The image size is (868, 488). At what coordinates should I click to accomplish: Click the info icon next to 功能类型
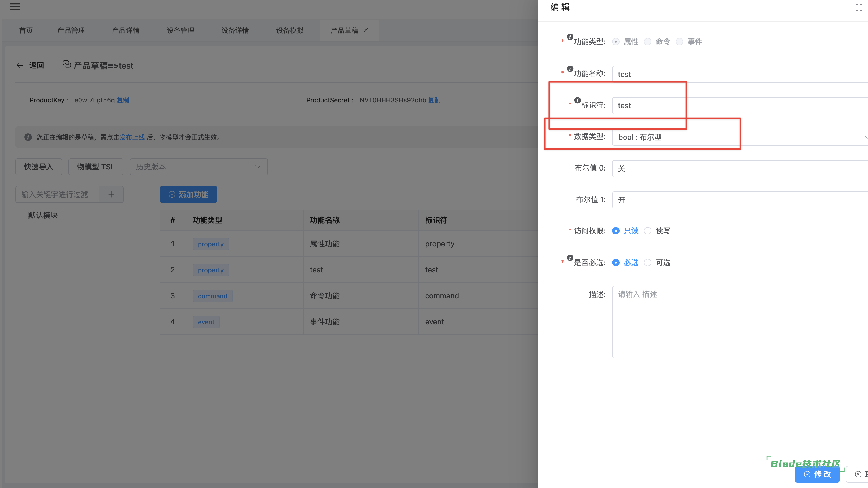point(570,37)
